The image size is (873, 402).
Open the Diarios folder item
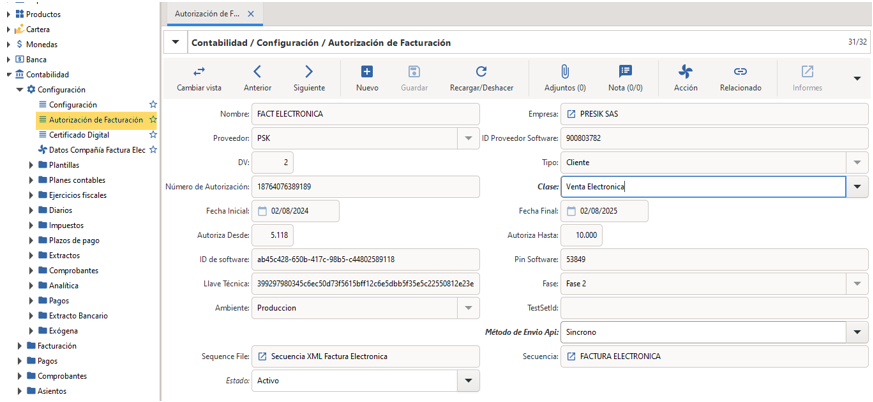(60, 210)
